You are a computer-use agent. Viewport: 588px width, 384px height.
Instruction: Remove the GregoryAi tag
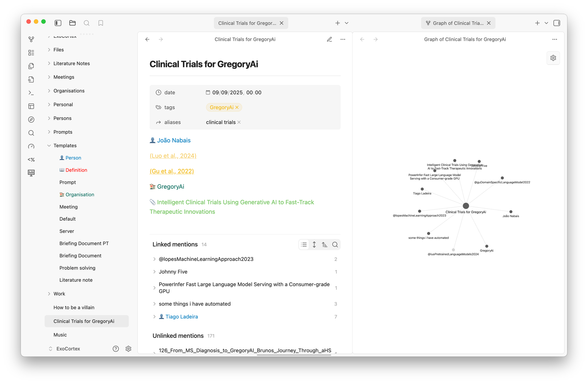[x=237, y=108]
